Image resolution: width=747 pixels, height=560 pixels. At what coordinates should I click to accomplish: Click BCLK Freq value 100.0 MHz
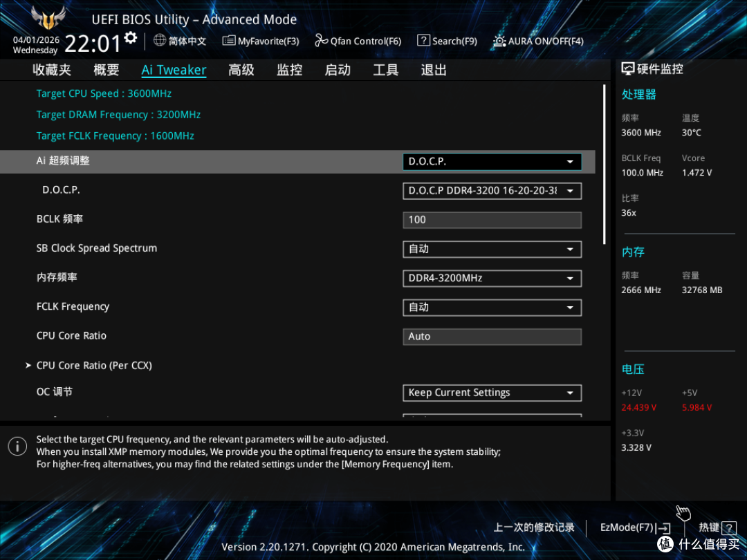click(642, 173)
